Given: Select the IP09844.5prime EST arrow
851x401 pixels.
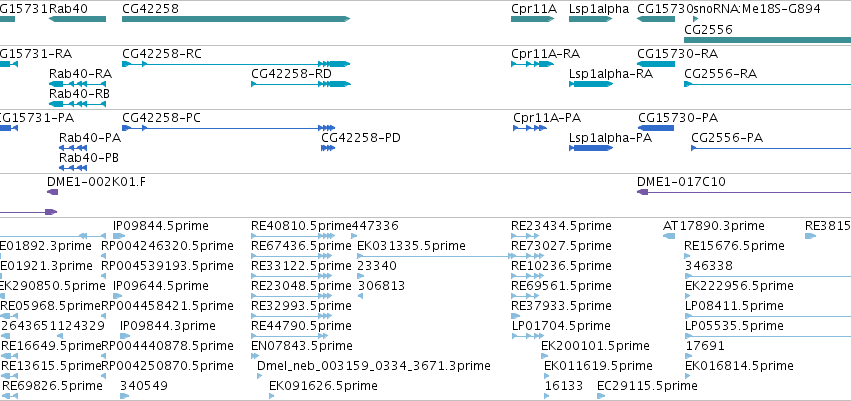Looking at the screenshot, I should tap(119, 236).
